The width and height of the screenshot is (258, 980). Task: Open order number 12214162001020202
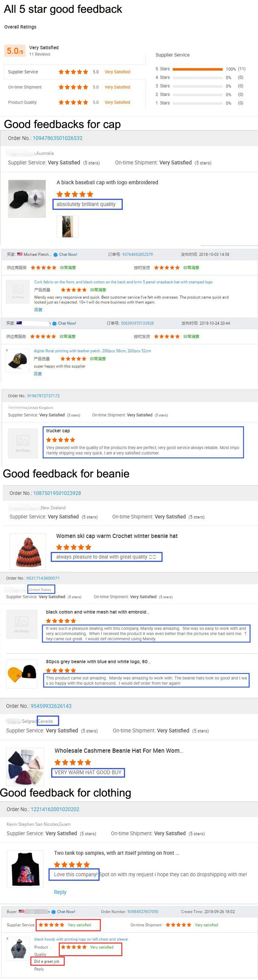point(55,809)
